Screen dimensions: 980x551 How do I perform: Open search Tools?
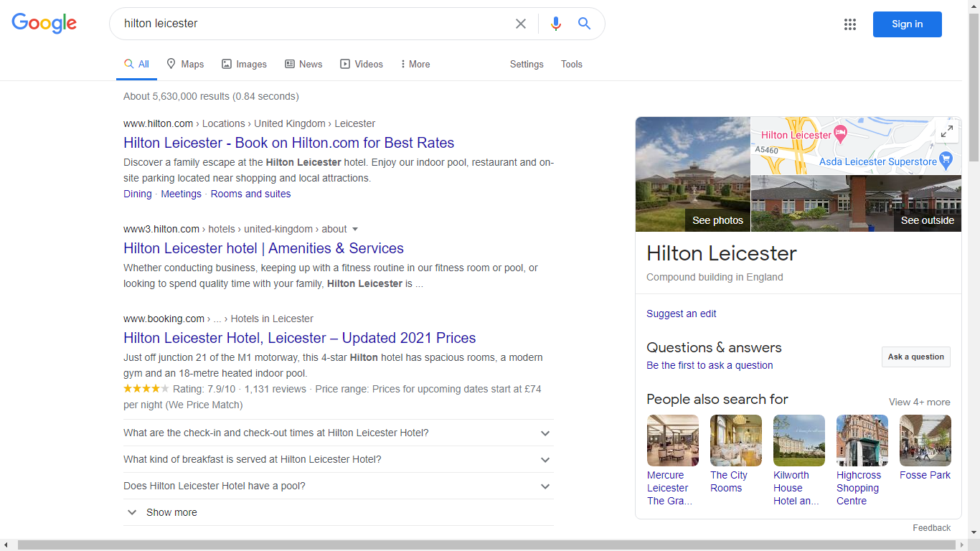coord(572,64)
